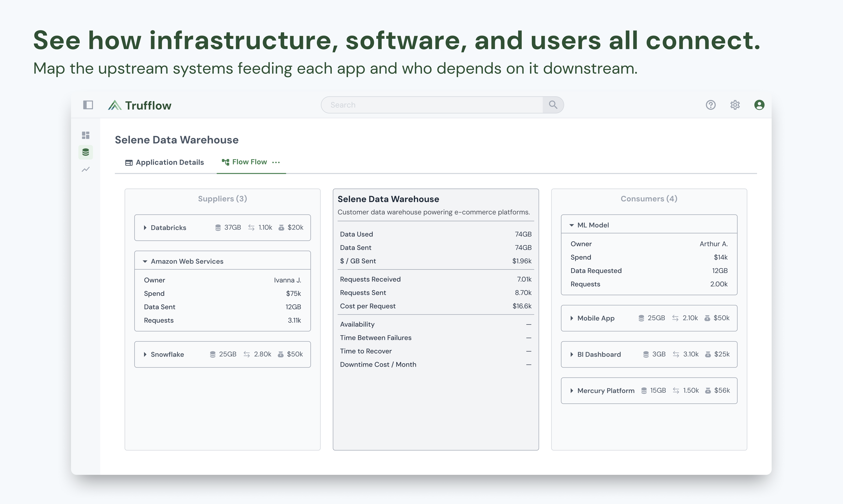Click the Snowflake spend money bag icon
The image size is (843, 504).
tap(281, 354)
